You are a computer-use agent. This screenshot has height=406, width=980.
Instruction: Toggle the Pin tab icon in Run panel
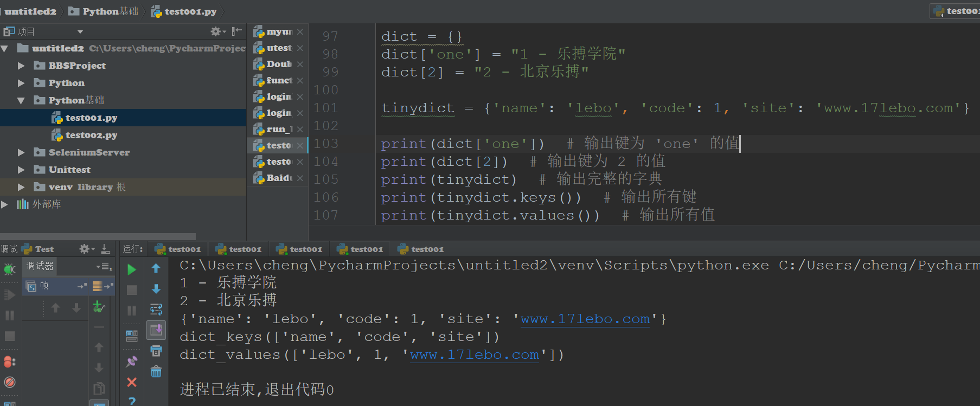pyautogui.click(x=131, y=361)
